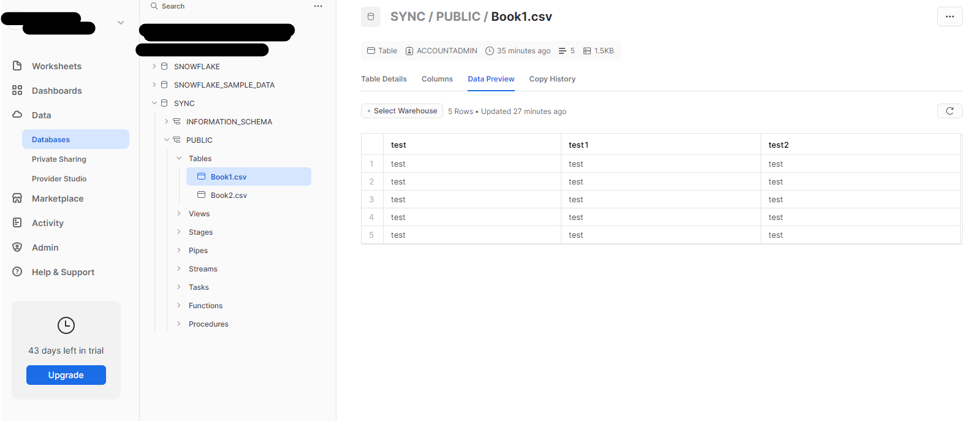Click the SYNC database icon
This screenshot has height=421, width=980.
point(164,103)
